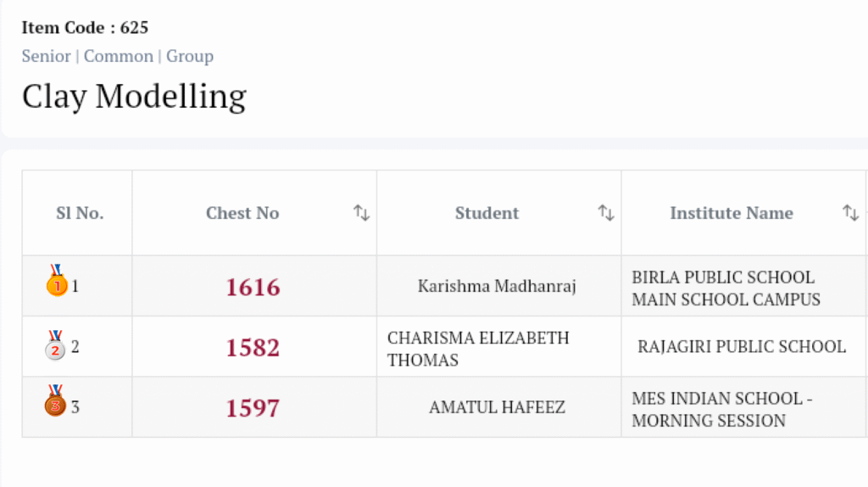Click Rajagiri Public School institute cell
This screenshot has height=487, width=868.
tap(742, 347)
